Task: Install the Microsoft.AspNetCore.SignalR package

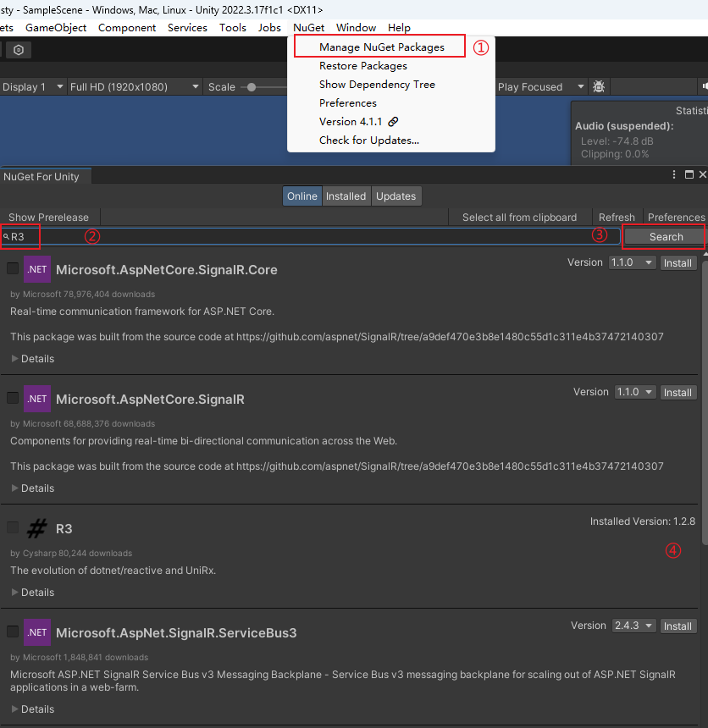Action: (678, 392)
